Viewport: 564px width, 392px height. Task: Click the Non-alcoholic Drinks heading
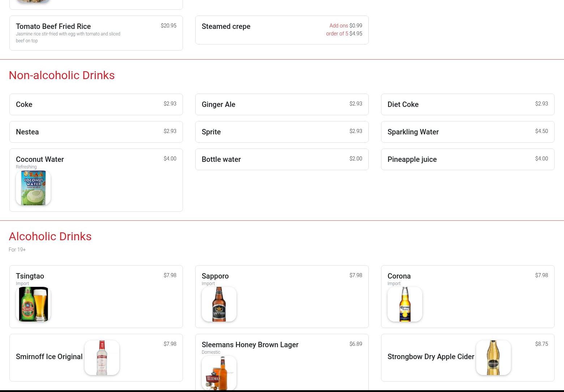(62, 75)
